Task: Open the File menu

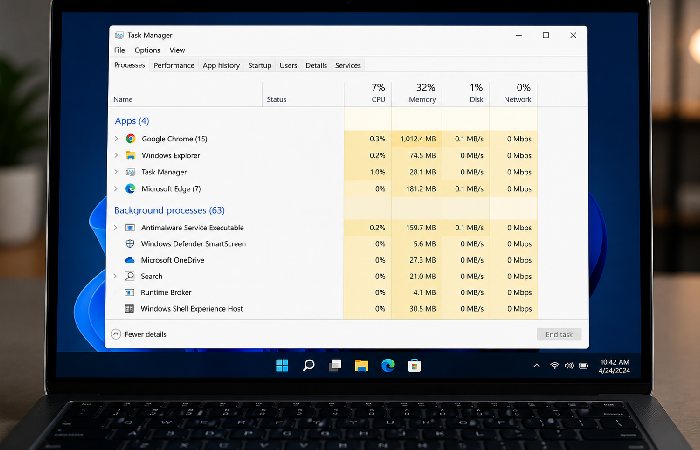Action: point(120,50)
